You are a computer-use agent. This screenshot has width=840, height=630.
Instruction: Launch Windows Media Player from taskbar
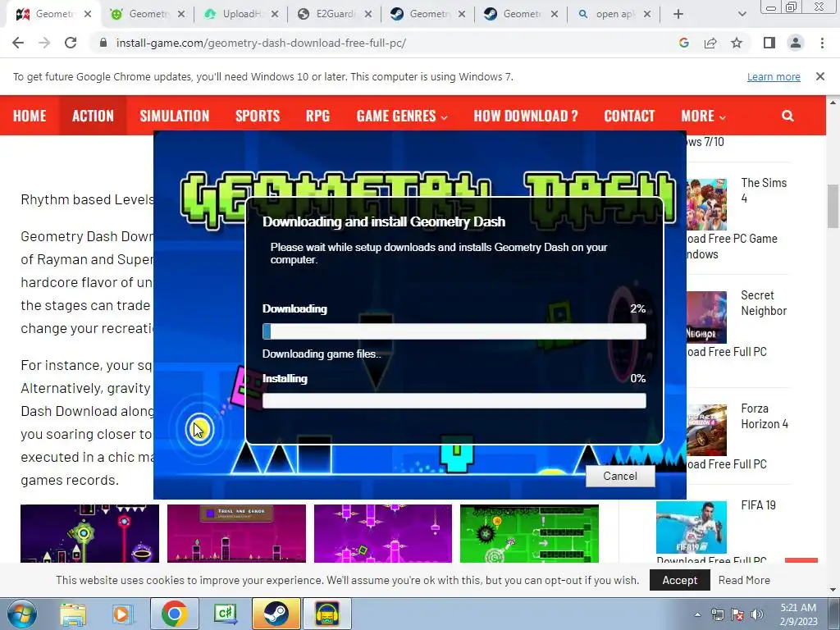click(121, 614)
